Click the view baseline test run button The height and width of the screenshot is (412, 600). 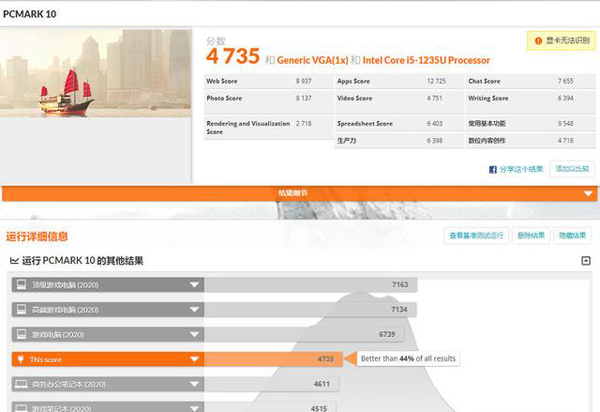point(476,236)
